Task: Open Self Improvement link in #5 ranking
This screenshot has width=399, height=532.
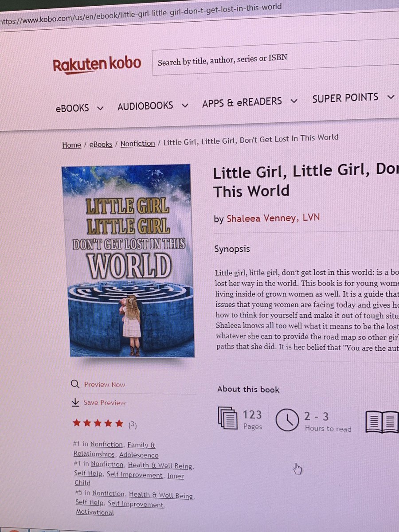Action: (136, 505)
